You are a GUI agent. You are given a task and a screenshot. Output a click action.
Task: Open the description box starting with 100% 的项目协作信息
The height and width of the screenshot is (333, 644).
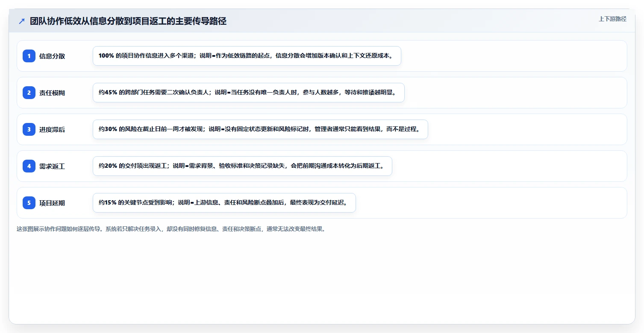click(x=247, y=56)
